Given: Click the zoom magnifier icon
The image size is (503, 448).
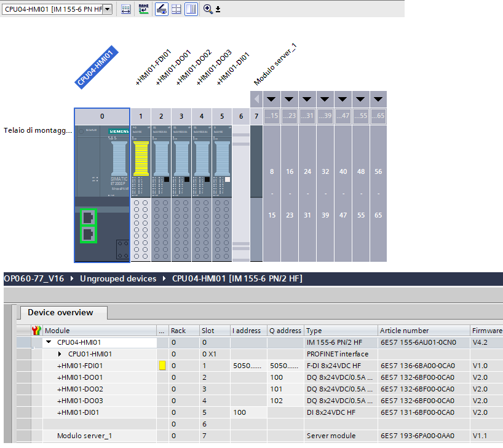Looking at the screenshot, I should click(208, 9).
